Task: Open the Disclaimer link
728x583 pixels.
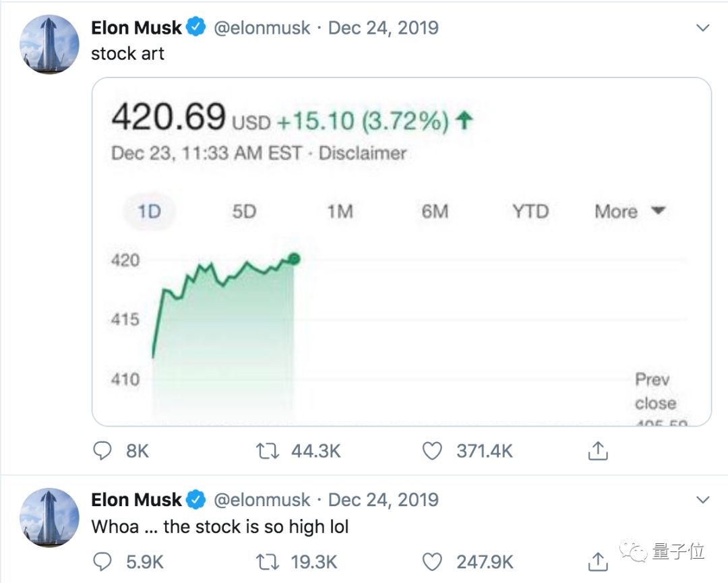Action: coord(362,153)
